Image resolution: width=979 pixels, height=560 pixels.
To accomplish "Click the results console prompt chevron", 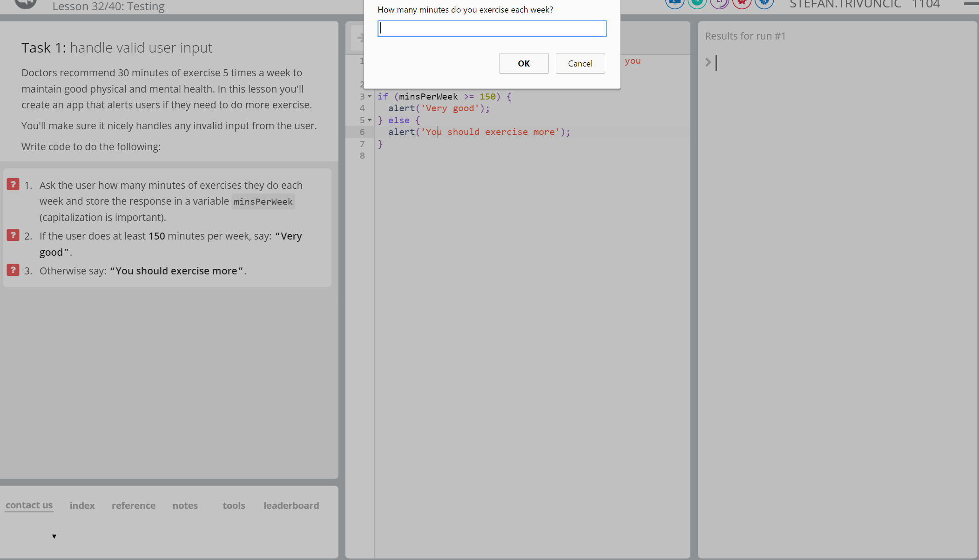I will pyautogui.click(x=708, y=62).
